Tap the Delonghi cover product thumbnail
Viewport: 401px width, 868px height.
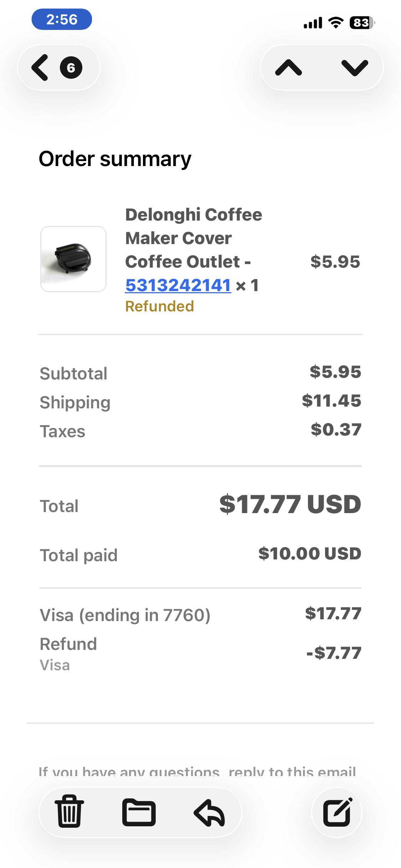[73, 259]
